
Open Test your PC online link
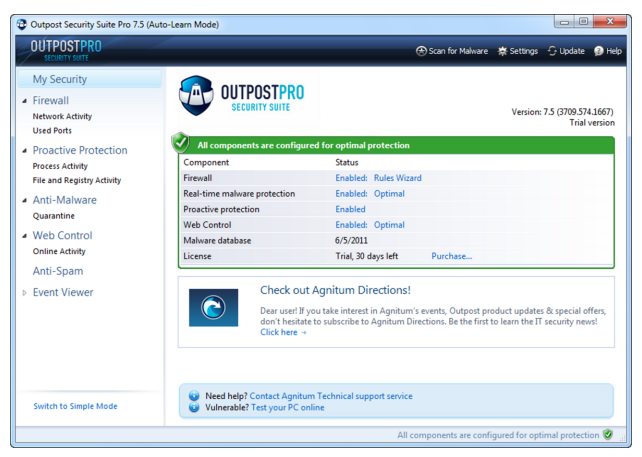click(287, 407)
